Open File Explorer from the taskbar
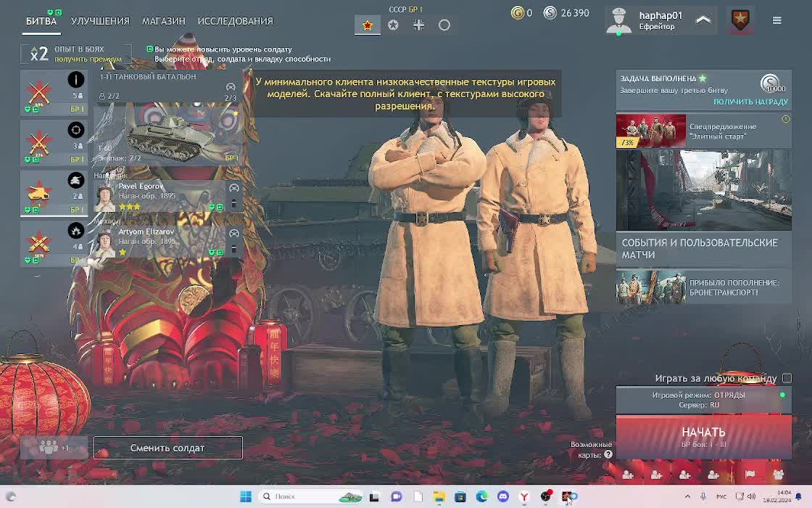 tap(439, 496)
